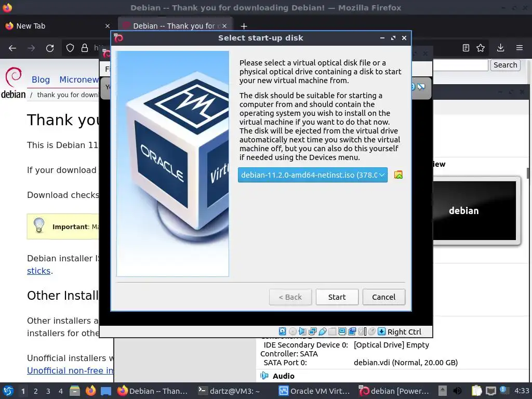Viewport: 532px width, 399px height.
Task: Click the Audio section icon in VirtualBox details
Action: pos(264,376)
